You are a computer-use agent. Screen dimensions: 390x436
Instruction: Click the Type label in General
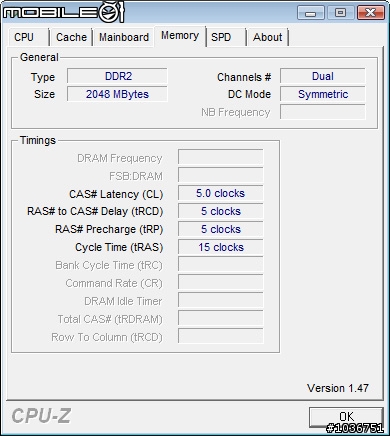point(43,78)
